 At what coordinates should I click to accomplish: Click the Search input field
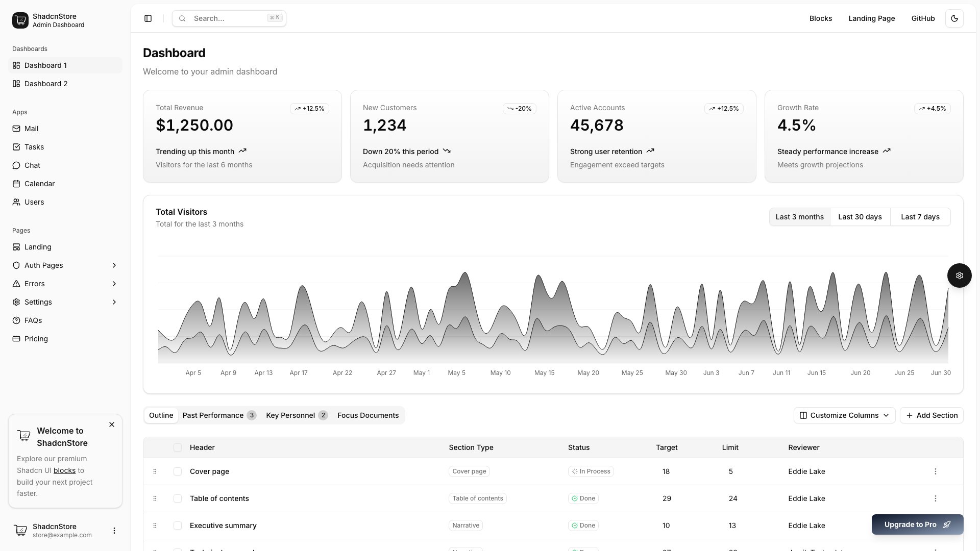(x=229, y=18)
